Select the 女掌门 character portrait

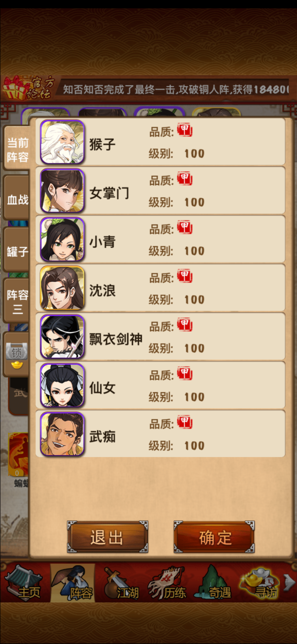pyautogui.click(x=62, y=191)
